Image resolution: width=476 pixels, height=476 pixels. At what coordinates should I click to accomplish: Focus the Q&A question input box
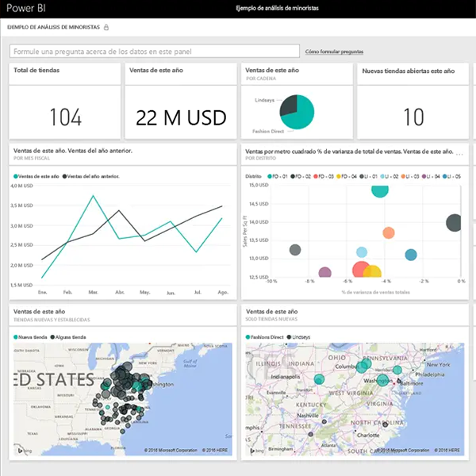(155, 51)
